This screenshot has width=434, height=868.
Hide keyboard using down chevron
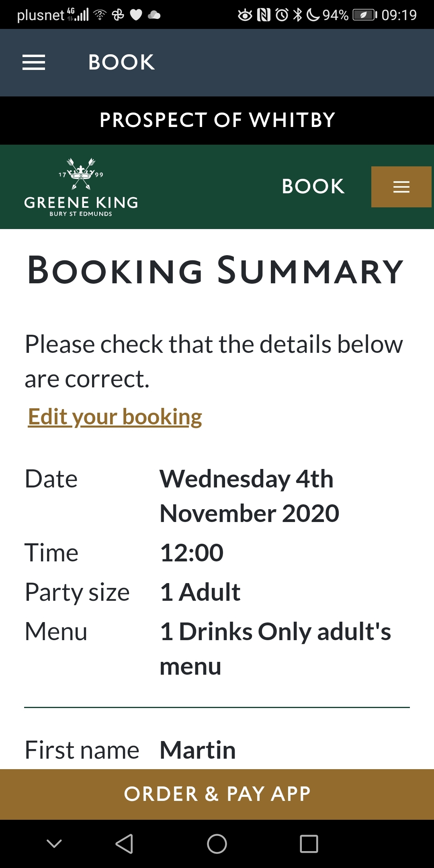(x=54, y=843)
